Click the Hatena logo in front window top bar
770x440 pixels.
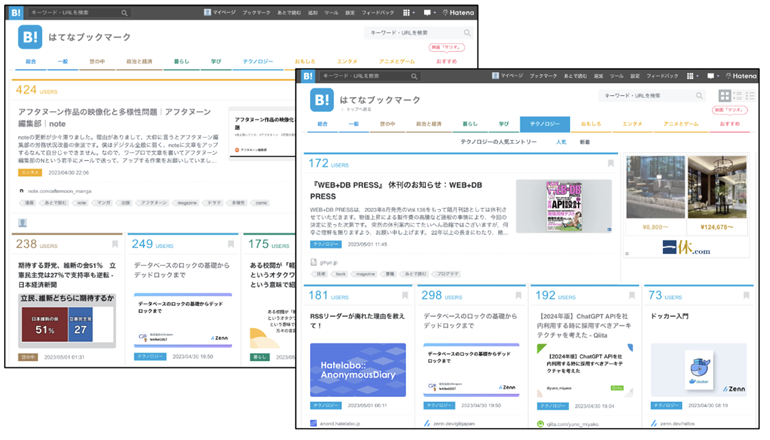pyautogui.click(x=741, y=76)
